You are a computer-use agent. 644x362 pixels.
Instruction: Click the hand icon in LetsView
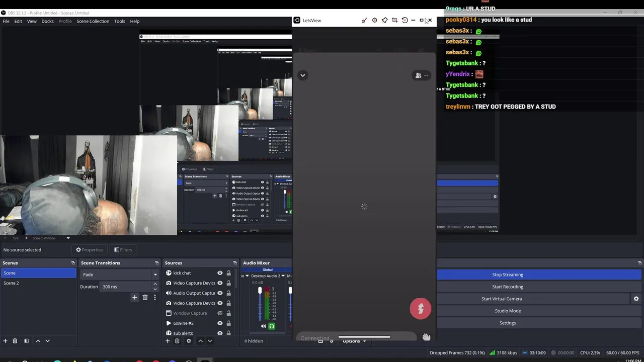426,337
